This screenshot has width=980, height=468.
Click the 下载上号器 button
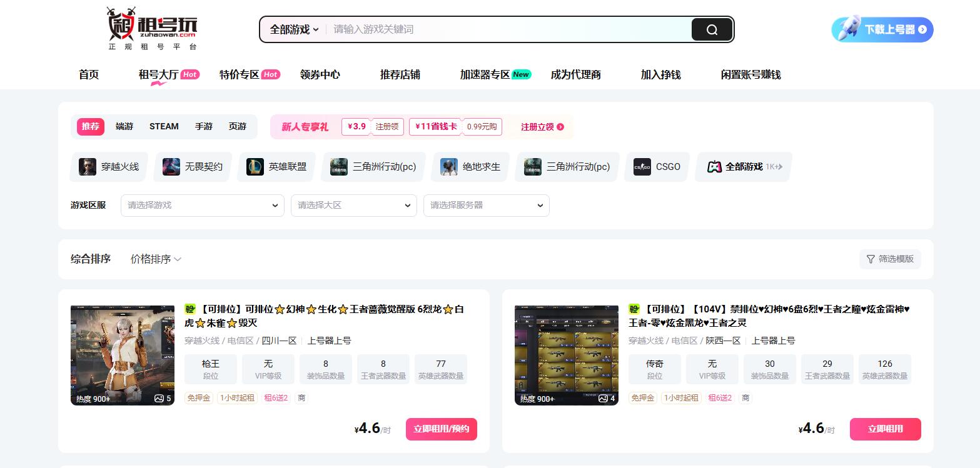click(x=882, y=29)
